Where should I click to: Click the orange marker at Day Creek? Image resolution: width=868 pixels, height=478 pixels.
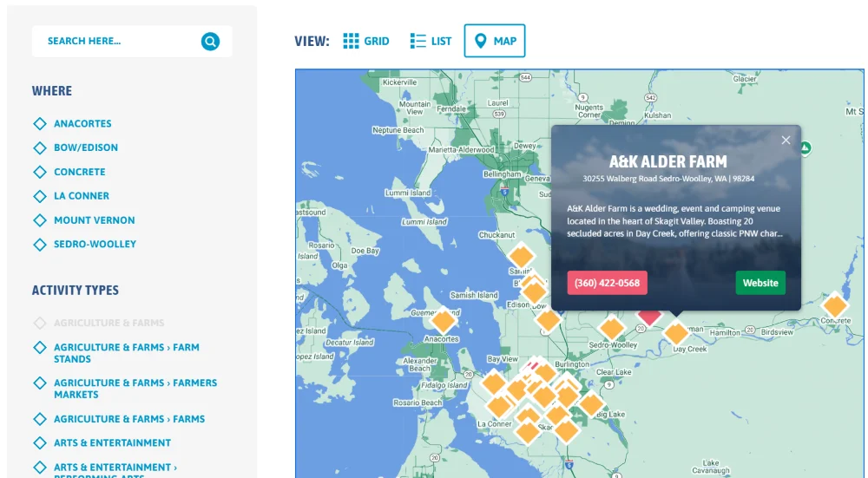(676, 333)
